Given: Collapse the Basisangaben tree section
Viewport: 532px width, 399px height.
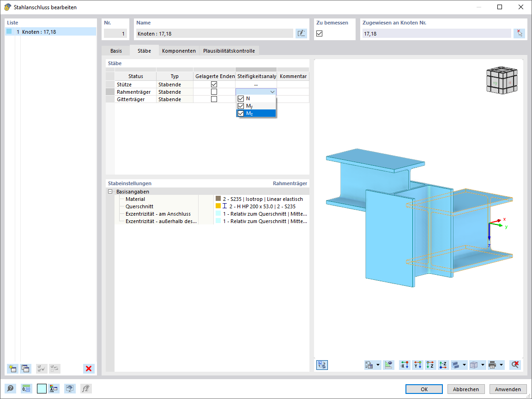Looking at the screenshot, I should 110,191.
